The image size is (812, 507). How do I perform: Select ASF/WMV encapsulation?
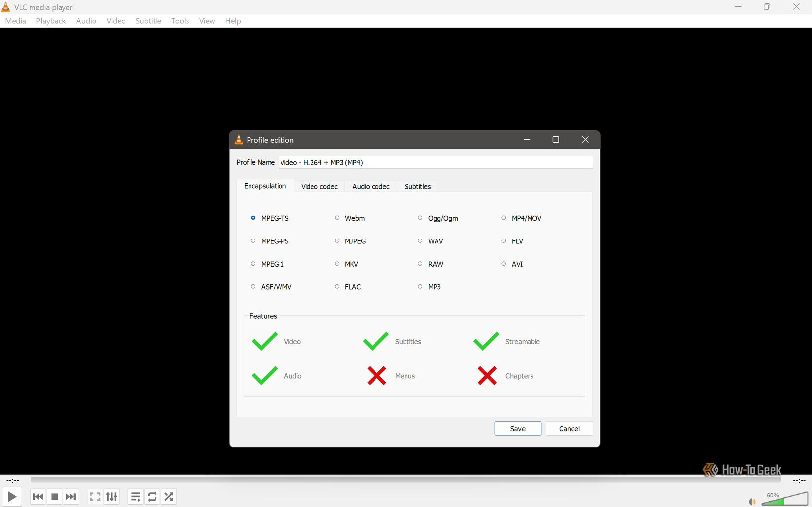(271, 287)
